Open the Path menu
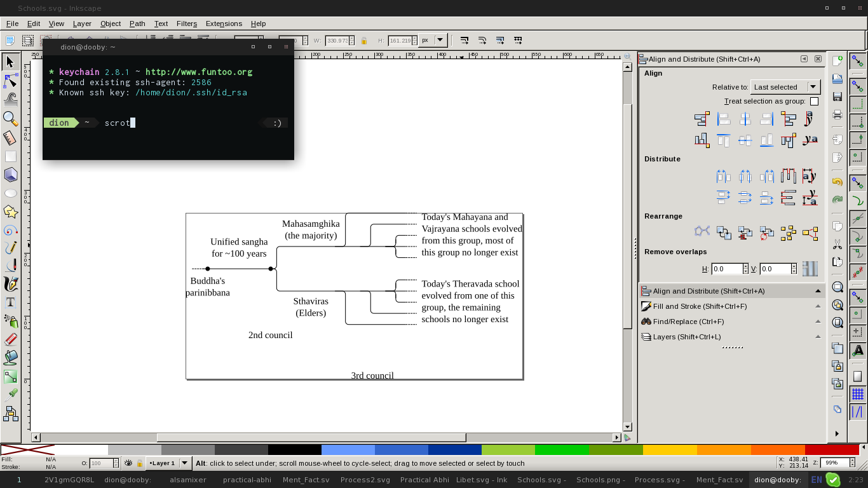Viewport: 868px width, 488px height. pyautogui.click(x=137, y=24)
